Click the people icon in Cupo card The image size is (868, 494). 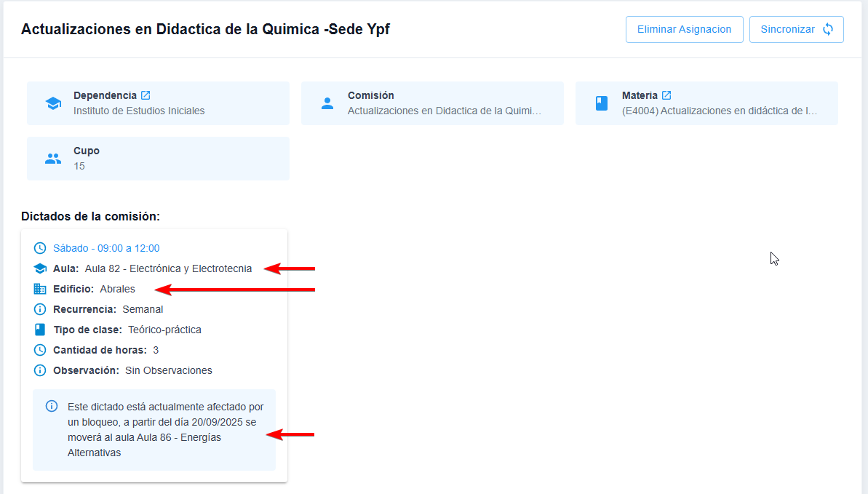point(53,159)
